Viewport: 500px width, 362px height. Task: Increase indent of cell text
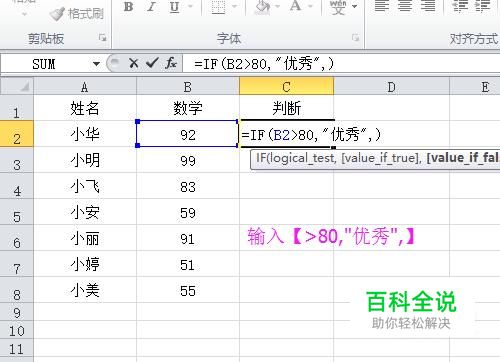pos(482,6)
